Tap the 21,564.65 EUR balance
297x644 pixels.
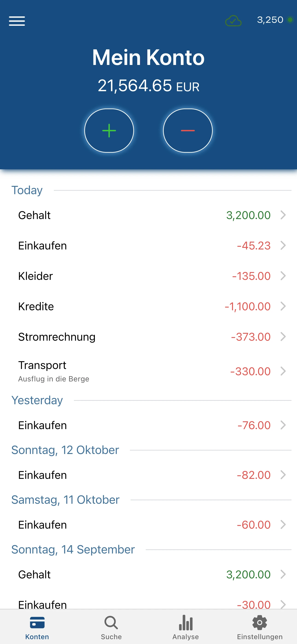[148, 86]
